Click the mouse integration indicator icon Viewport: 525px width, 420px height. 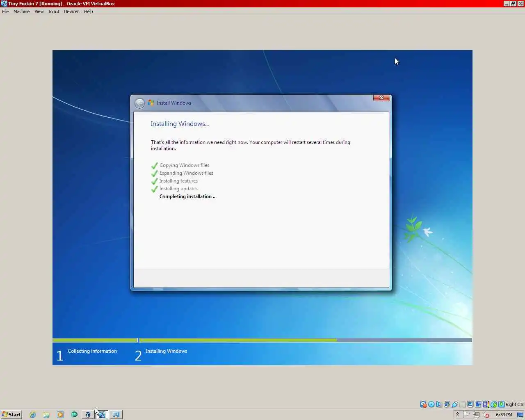[494, 404]
